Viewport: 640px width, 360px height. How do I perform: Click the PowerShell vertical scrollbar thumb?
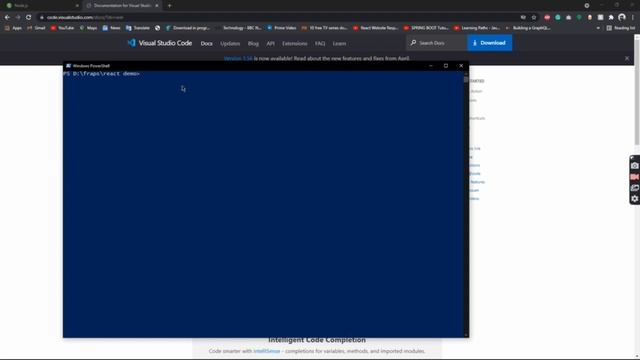pyautogui.click(x=466, y=80)
